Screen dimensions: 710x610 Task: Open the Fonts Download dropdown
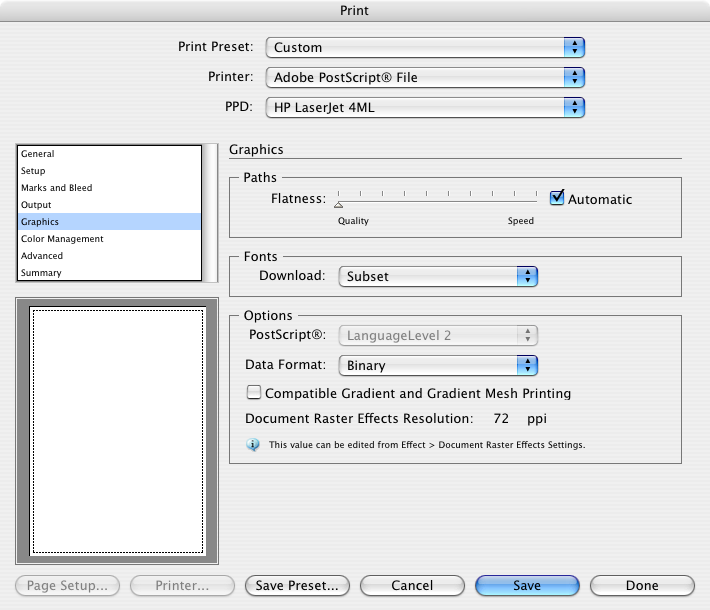(437, 277)
